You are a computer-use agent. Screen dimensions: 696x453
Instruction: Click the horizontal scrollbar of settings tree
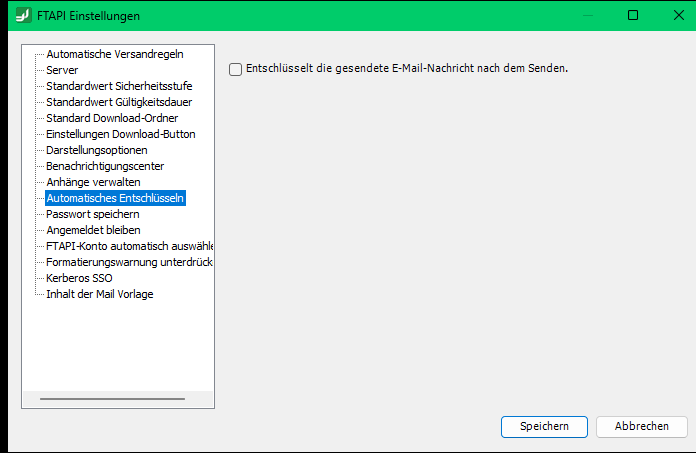coord(112,399)
